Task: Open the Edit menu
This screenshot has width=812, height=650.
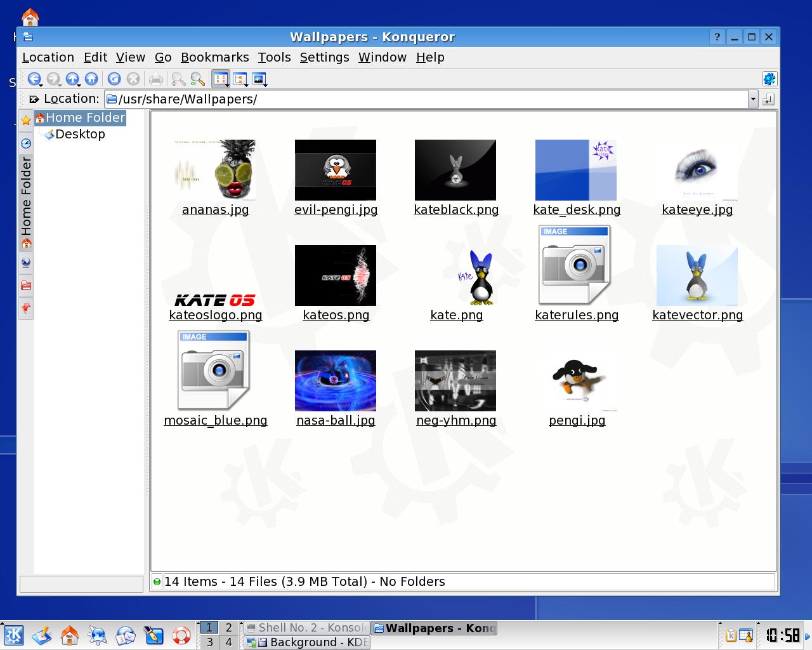Action: (x=95, y=57)
